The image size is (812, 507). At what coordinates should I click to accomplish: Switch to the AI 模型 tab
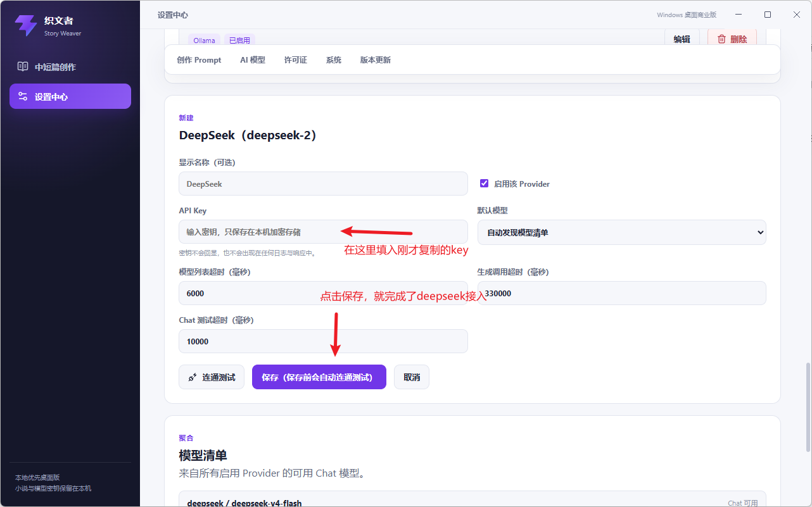(x=253, y=60)
